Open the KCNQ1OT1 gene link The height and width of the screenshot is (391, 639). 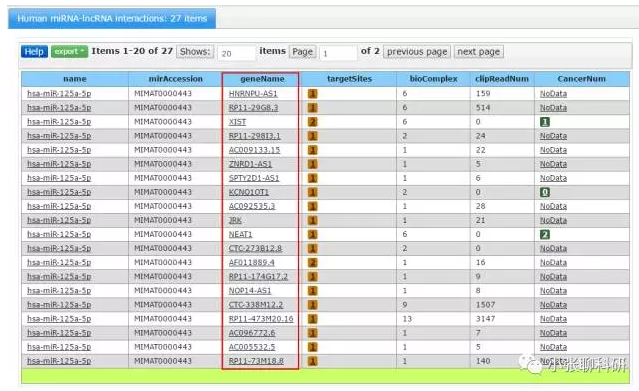coord(249,192)
